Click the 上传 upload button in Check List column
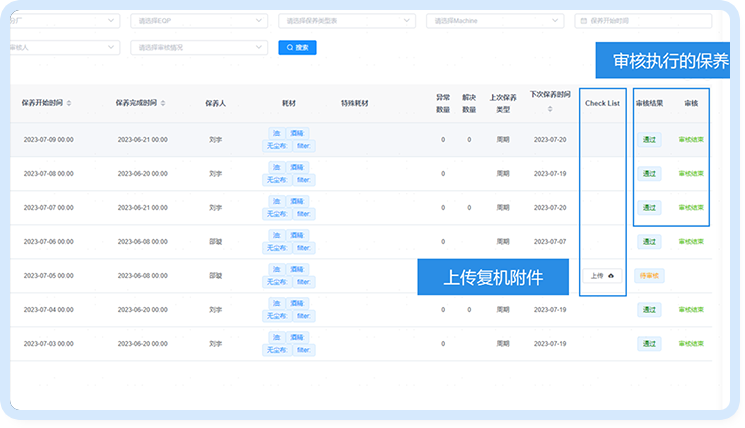 pos(603,275)
